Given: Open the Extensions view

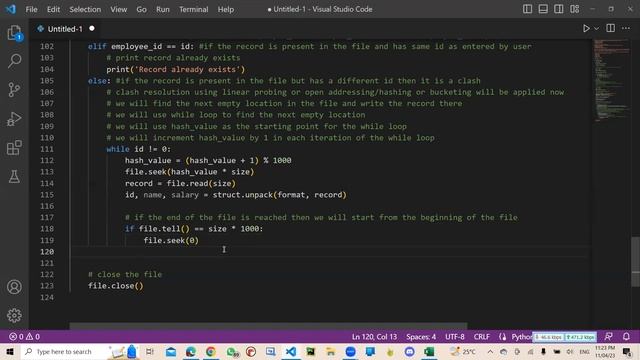Looking at the screenshot, I should coord(14,148).
